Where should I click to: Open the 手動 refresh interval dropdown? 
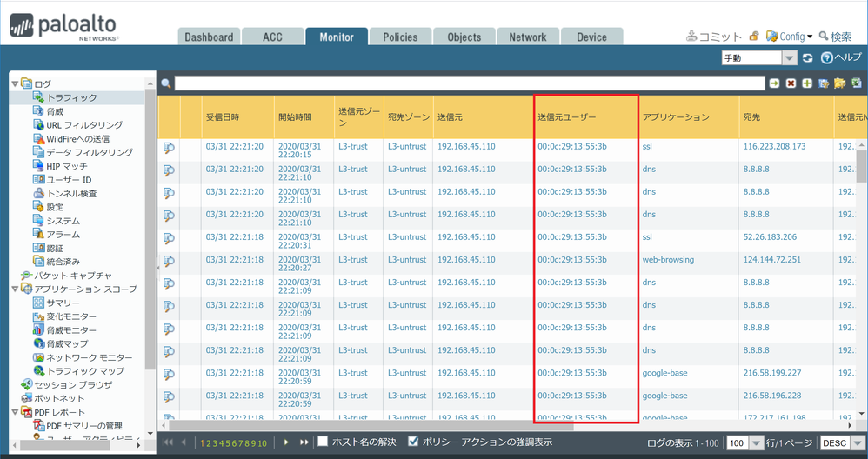789,58
